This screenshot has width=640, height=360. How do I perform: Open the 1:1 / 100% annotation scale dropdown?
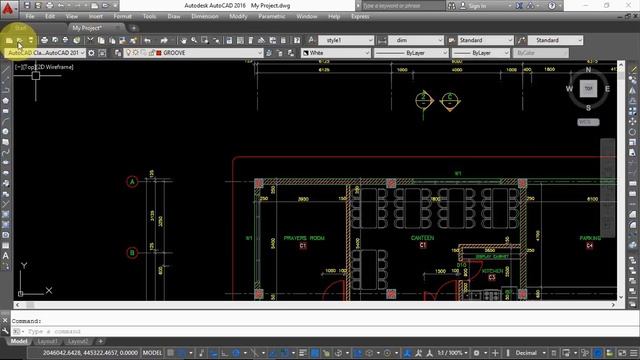click(452, 353)
